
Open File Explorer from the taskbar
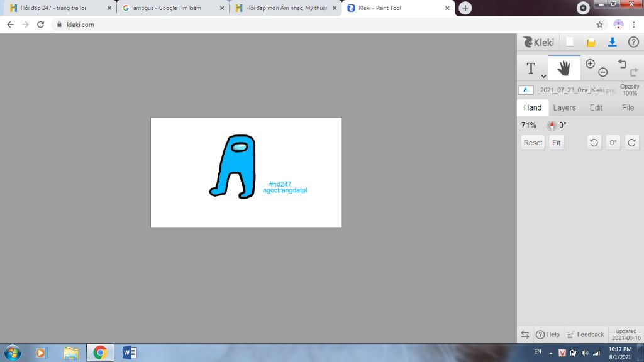click(71, 353)
